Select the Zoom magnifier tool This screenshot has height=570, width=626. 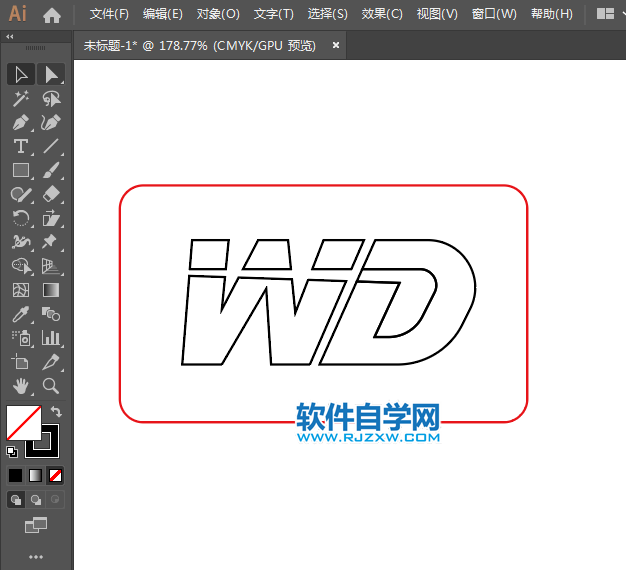click(x=51, y=386)
